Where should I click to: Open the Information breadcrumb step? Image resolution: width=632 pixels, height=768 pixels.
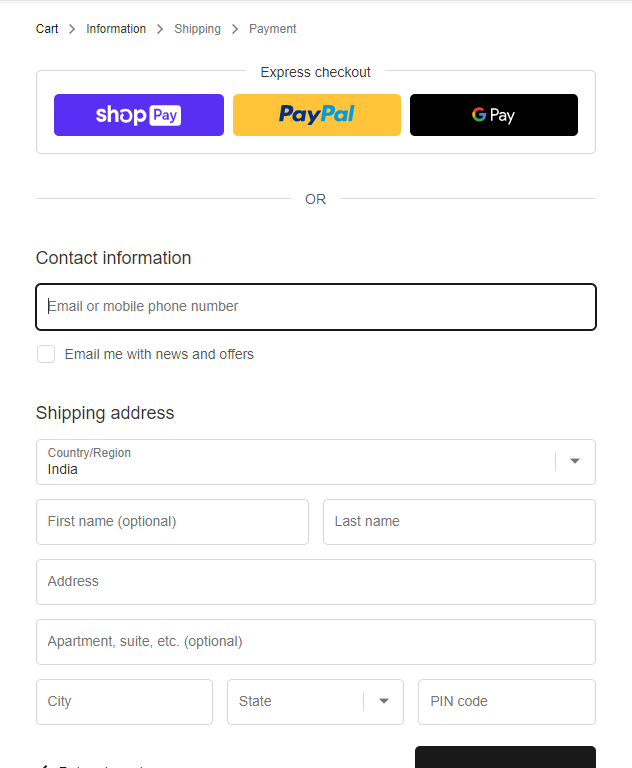click(116, 29)
